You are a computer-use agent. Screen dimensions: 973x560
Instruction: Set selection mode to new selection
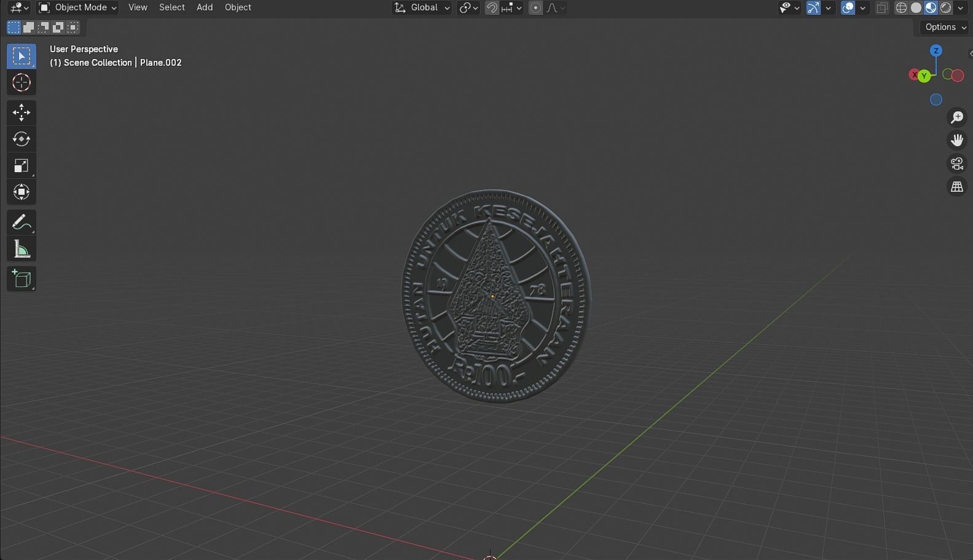(14, 27)
